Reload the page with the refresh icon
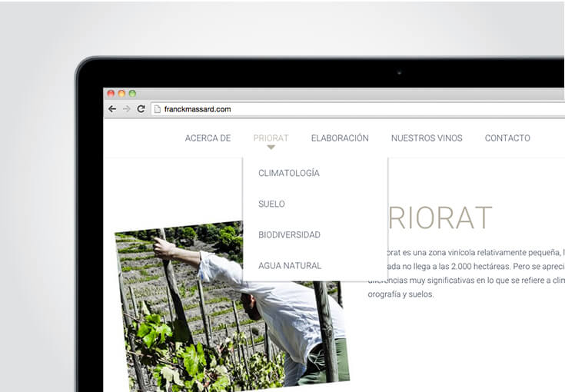Screen dimensions: 565x392 click(x=141, y=109)
